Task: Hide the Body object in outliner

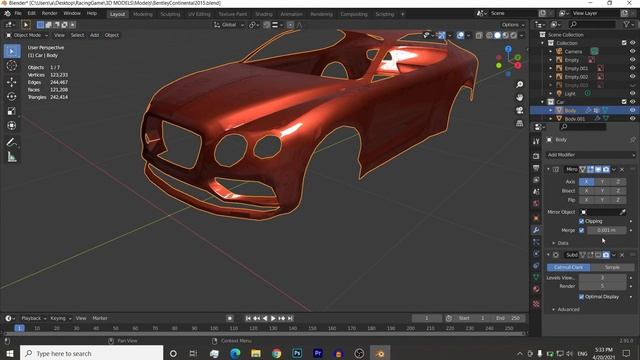Action: [x=632, y=110]
